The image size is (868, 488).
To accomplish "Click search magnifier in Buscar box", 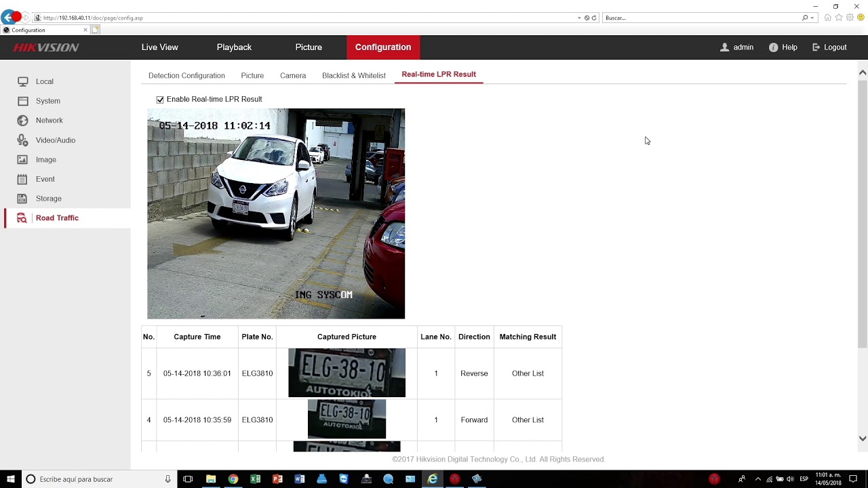I will [x=805, y=18].
